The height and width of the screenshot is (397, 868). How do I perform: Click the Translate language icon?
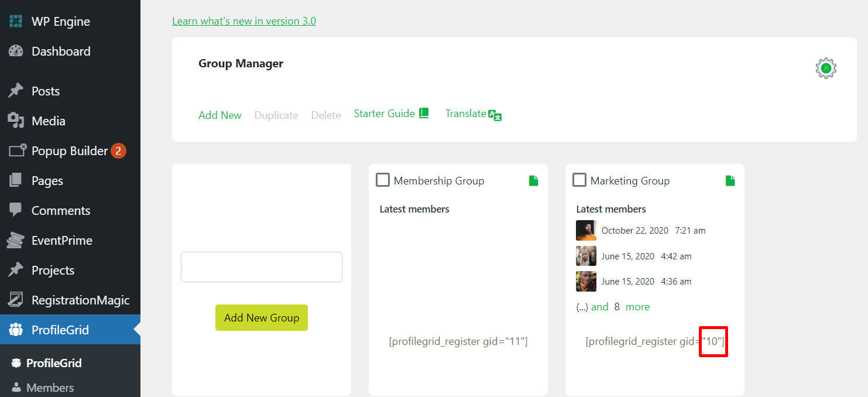(495, 115)
